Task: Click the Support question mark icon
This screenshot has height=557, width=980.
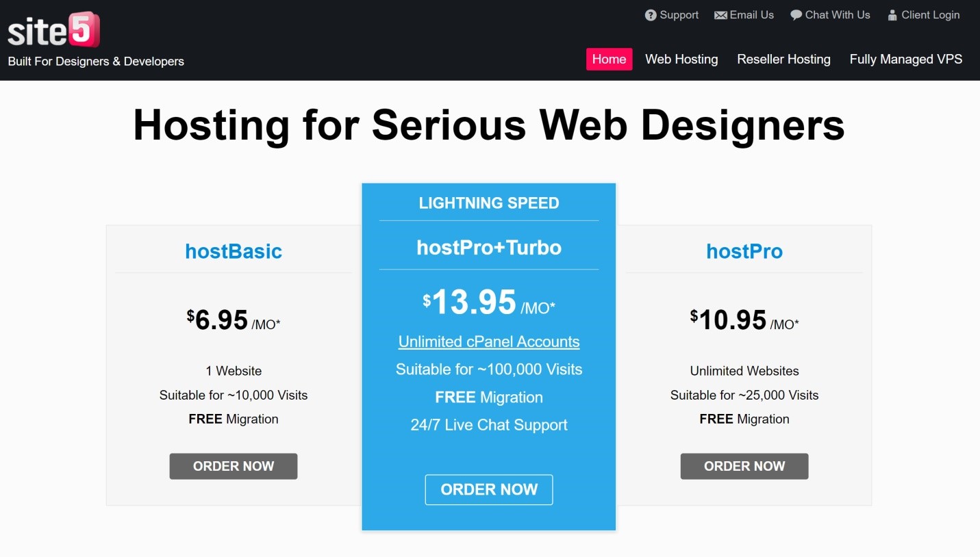Action: [x=651, y=15]
